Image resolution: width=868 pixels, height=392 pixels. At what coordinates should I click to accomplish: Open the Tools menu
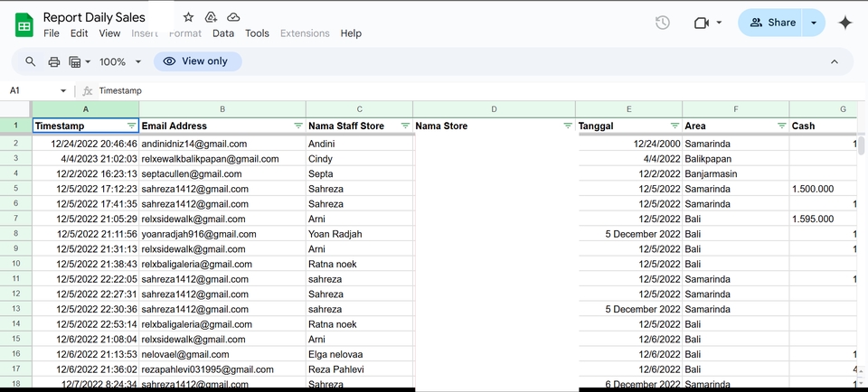tap(257, 33)
